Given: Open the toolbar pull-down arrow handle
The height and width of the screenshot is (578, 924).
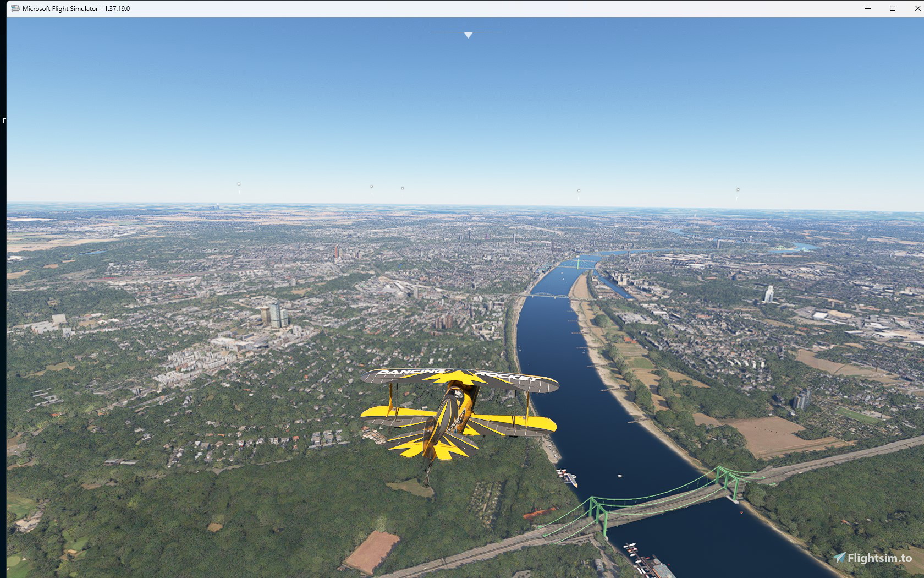Looking at the screenshot, I should pyautogui.click(x=468, y=35).
